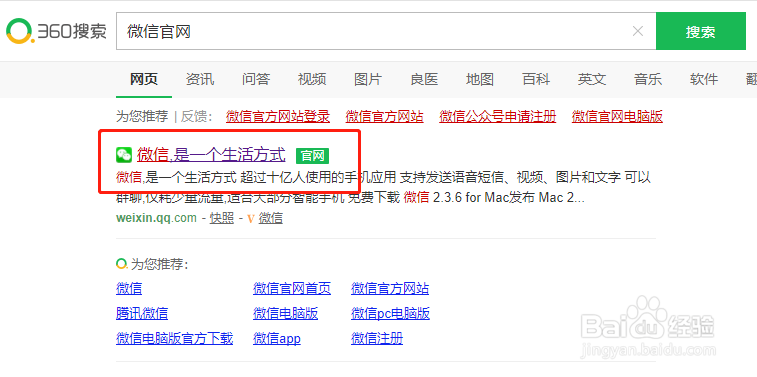Click the snippet line mentioning 2.3.6 for Mac
757x377 pixels.
tap(350, 197)
